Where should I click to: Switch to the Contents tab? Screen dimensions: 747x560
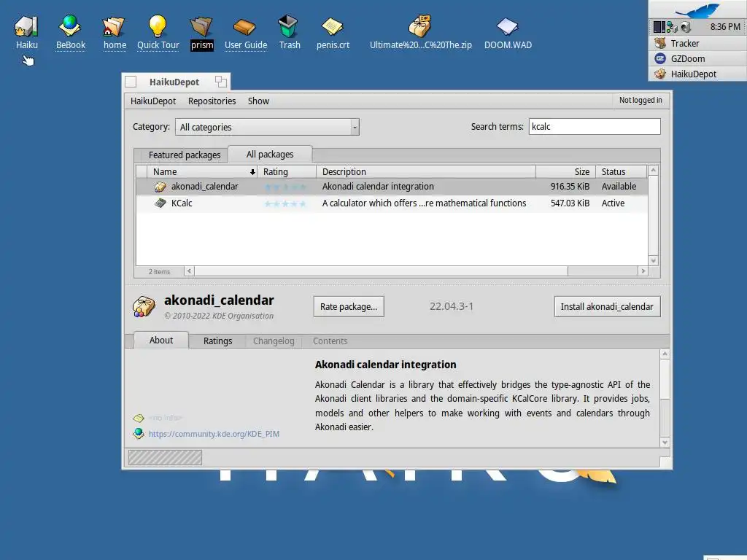click(330, 341)
